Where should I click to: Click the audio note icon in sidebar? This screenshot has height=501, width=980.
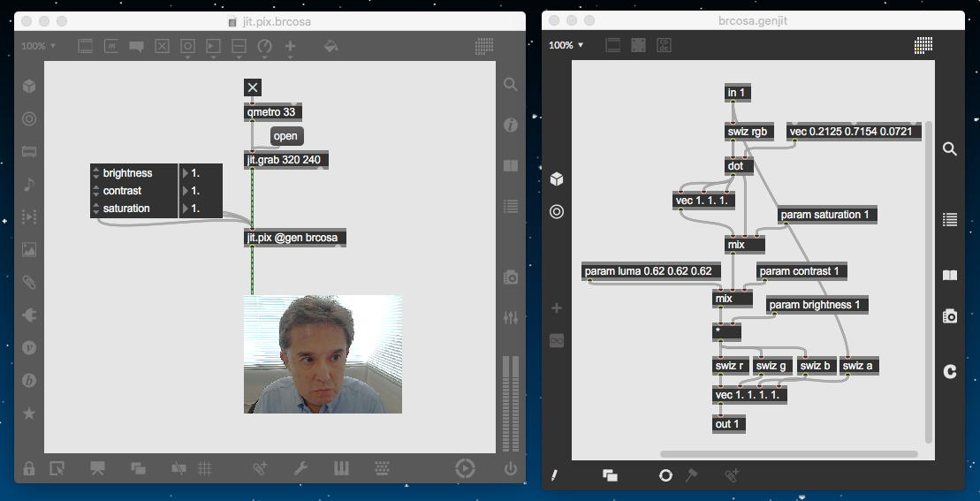coord(29,185)
